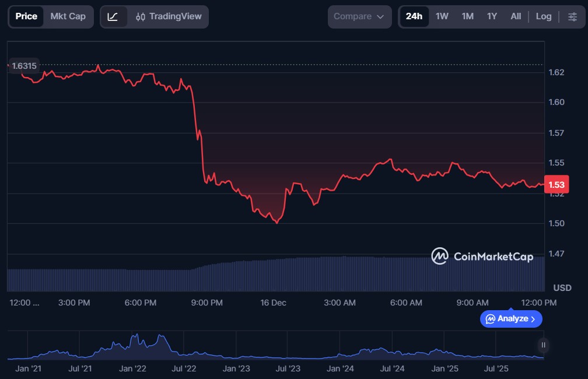Select the line chart icon
The width and height of the screenshot is (588, 379).
tap(113, 17)
